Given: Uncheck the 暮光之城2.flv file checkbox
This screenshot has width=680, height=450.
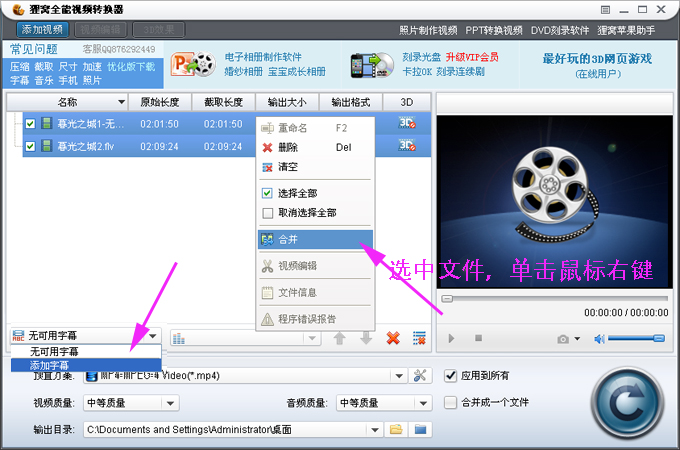Looking at the screenshot, I should (x=30, y=146).
